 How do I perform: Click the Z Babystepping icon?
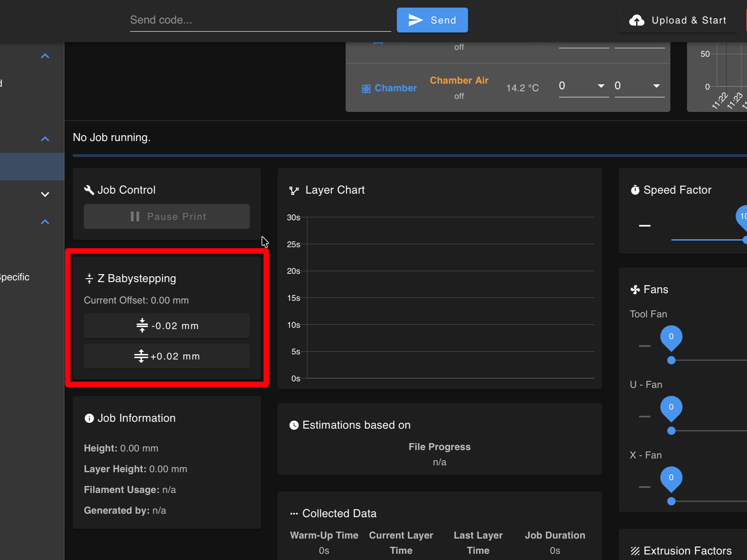pos(89,279)
